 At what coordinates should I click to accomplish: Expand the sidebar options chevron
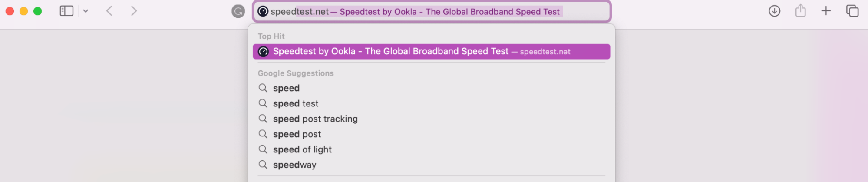tap(86, 11)
